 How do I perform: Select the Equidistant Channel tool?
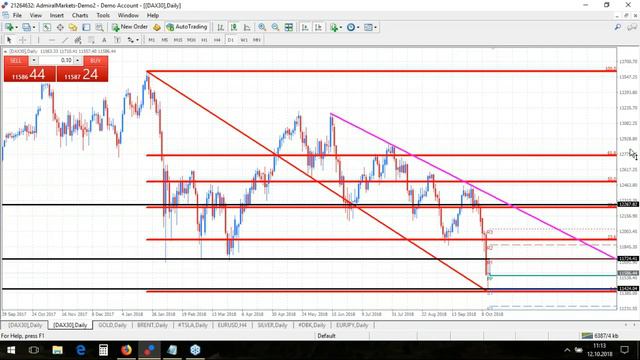point(78,40)
